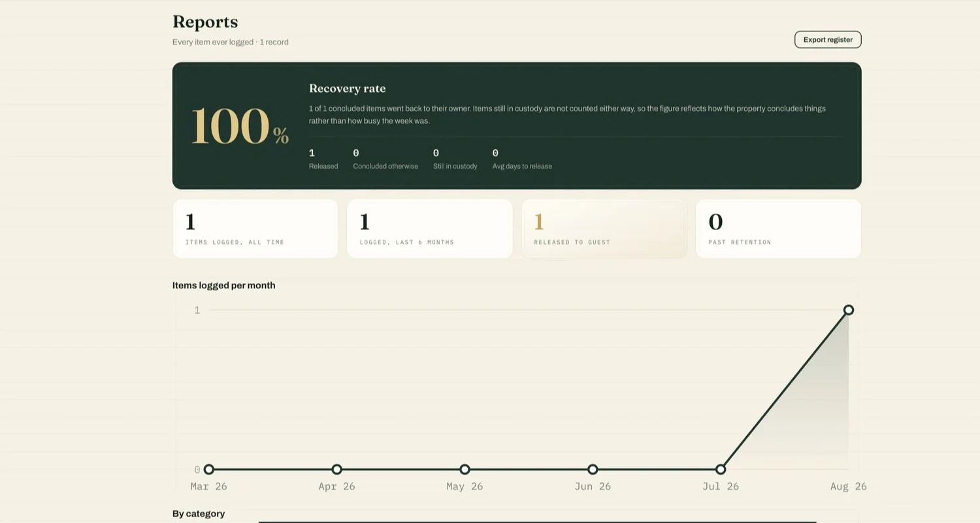Click the 'Every item ever logged · 1 record' text

click(x=231, y=42)
